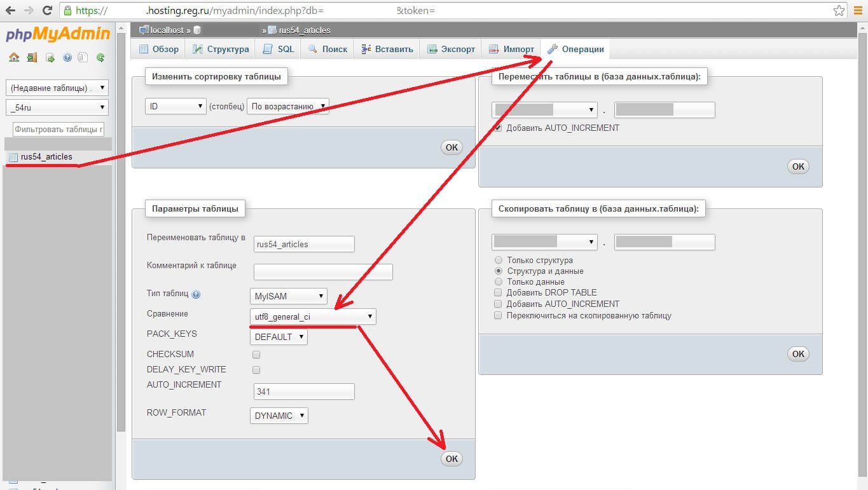Click the Фильтровать таблицы filter field
868x490 pixels.
58,129
